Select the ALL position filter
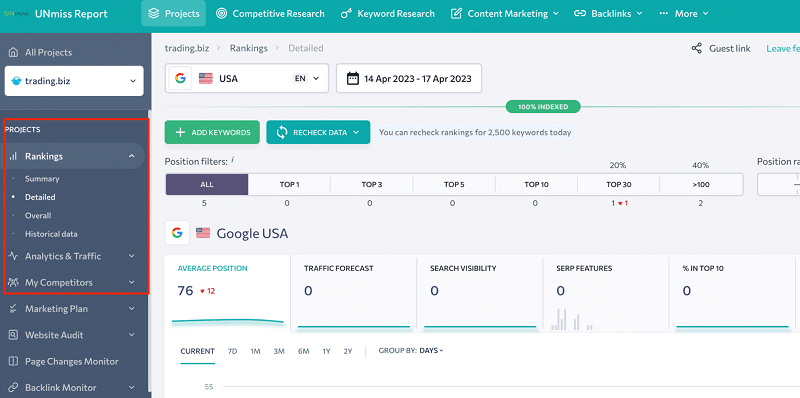 [x=207, y=185]
